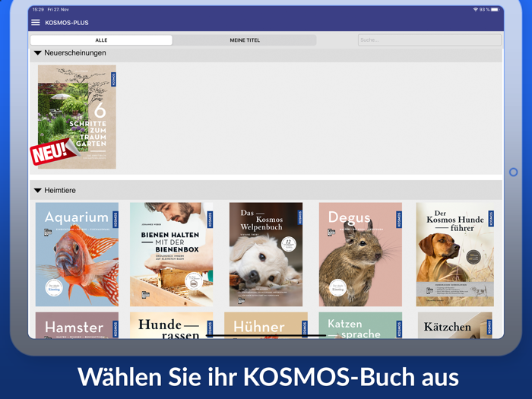Click the Suche search field
The height and width of the screenshot is (399, 532).
tap(429, 40)
